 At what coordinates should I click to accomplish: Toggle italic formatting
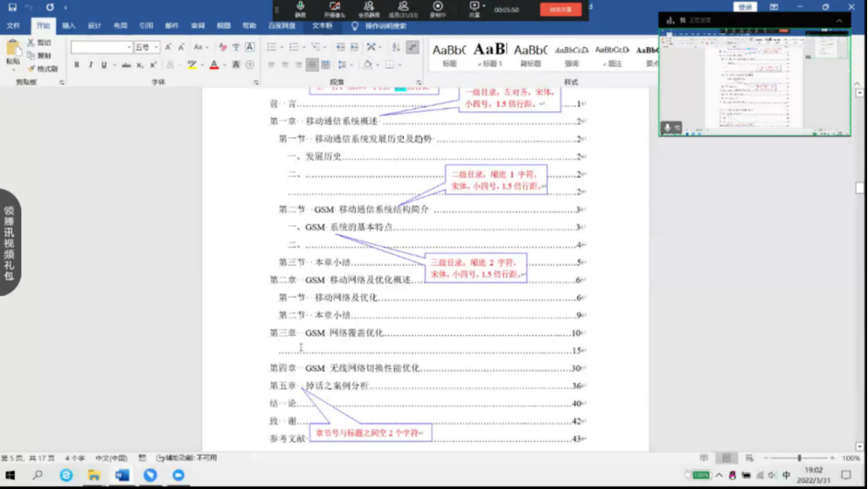pyautogui.click(x=90, y=65)
